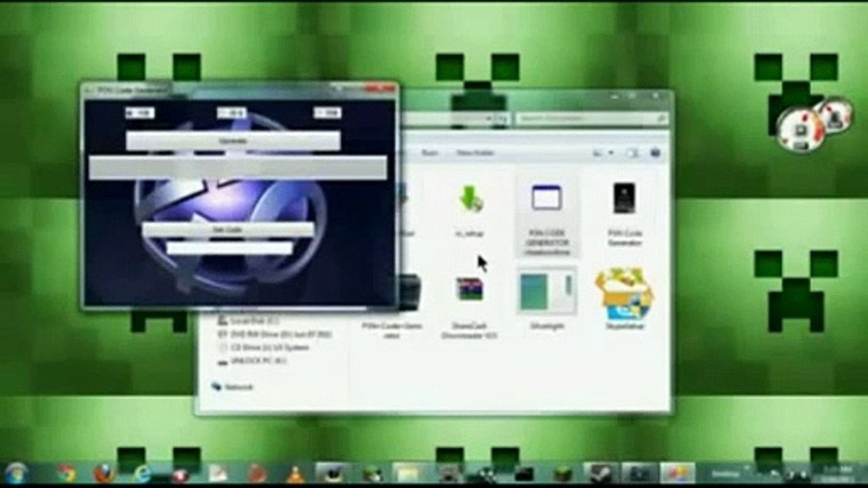Open the File Explorer taskbar button
This screenshot has height=488, width=868.
pos(408,473)
